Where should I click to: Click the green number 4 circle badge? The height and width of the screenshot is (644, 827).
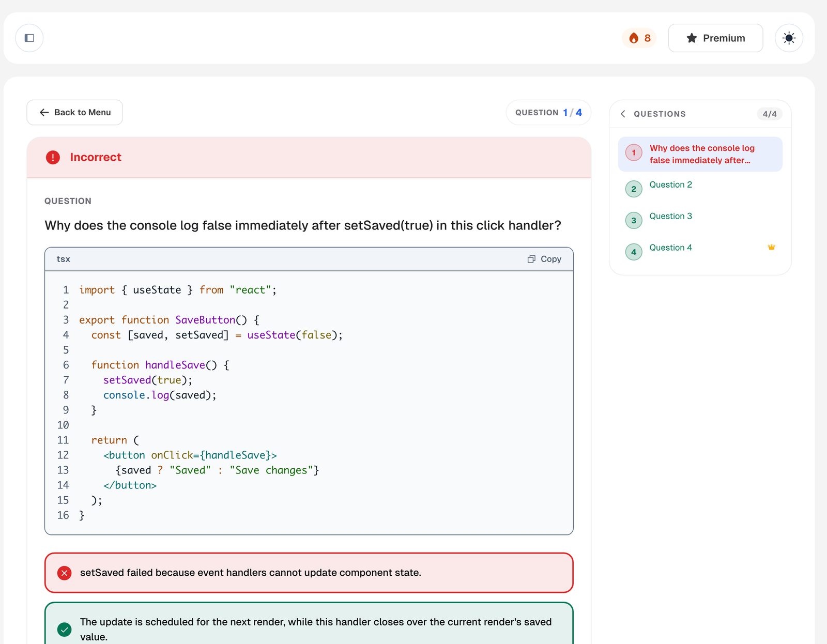[634, 252]
